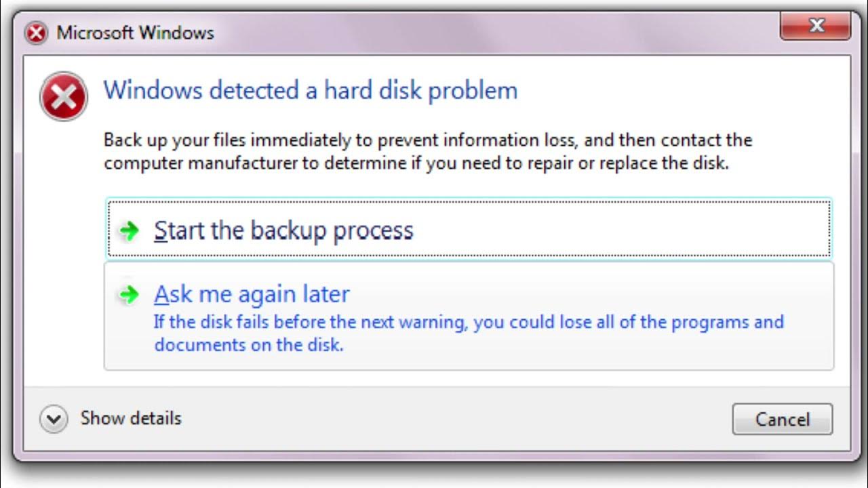Click blank footer area between Show details and Cancel
The width and height of the screenshot is (868, 488).
click(454, 419)
